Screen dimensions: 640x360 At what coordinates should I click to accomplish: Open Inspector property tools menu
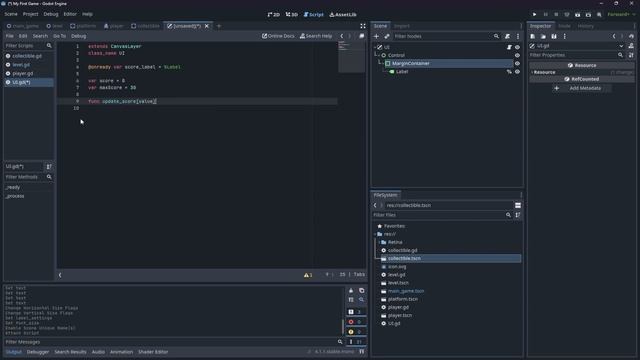pyautogui.click(x=631, y=55)
